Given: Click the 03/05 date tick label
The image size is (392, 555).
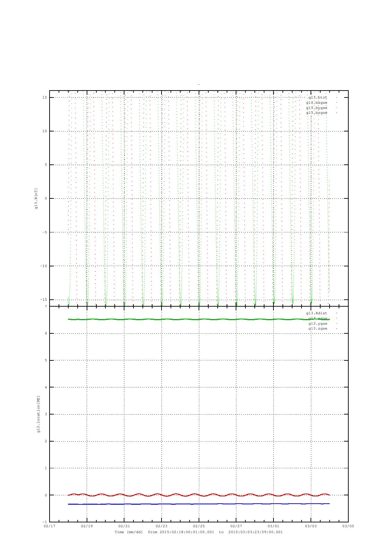Looking at the screenshot, I should (x=348, y=526).
